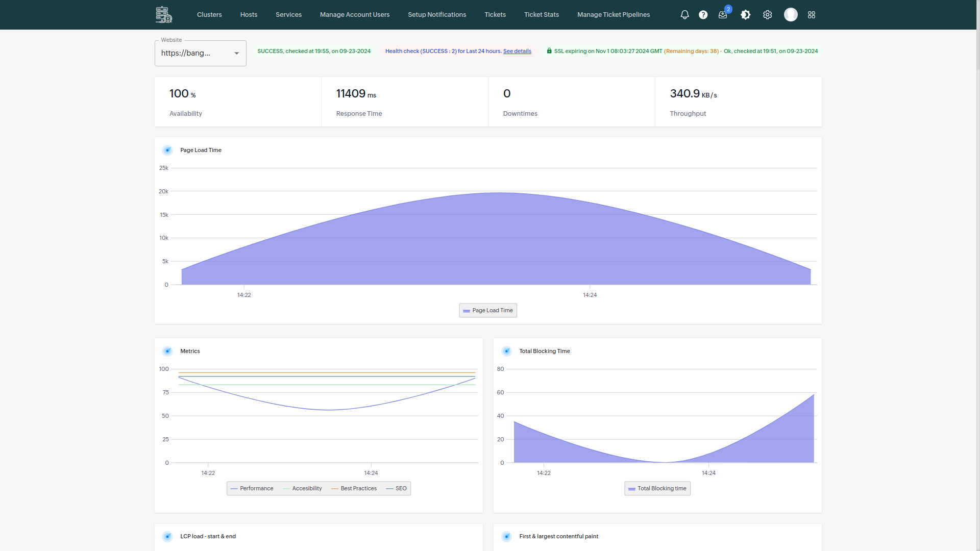The width and height of the screenshot is (980, 551).
Task: Follow the See details health check link
Action: pos(517,51)
